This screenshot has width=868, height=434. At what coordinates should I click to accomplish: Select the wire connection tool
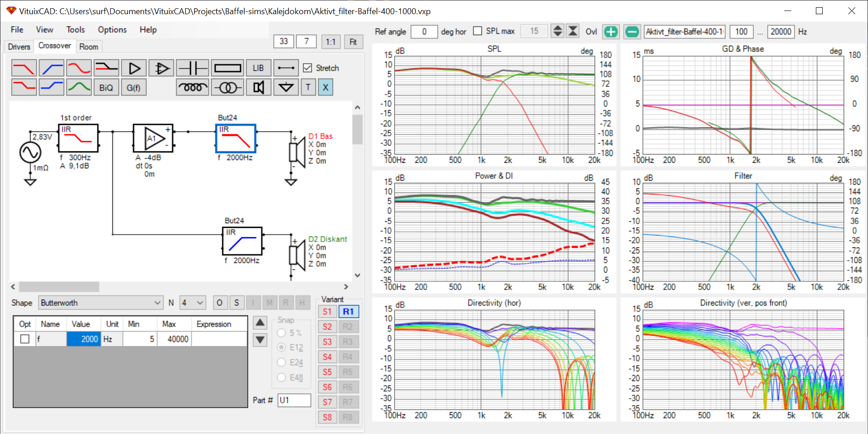click(x=286, y=68)
